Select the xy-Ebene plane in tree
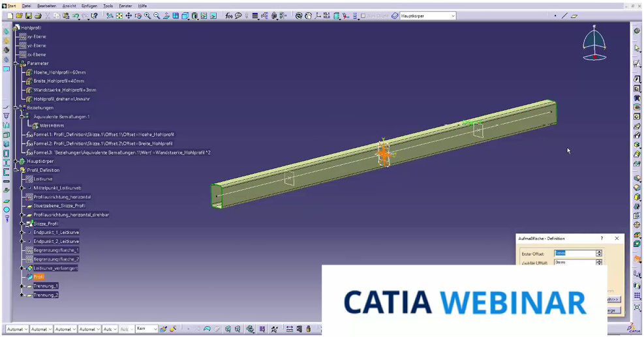 tap(36, 37)
